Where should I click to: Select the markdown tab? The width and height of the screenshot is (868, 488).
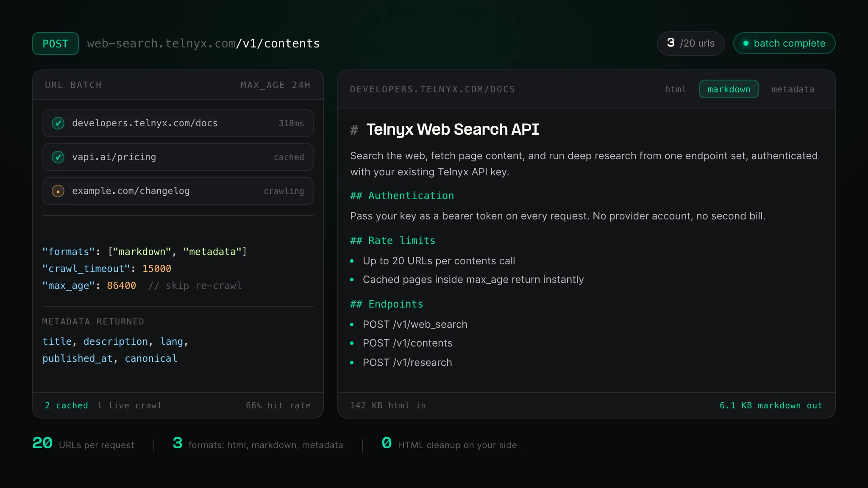tap(729, 89)
